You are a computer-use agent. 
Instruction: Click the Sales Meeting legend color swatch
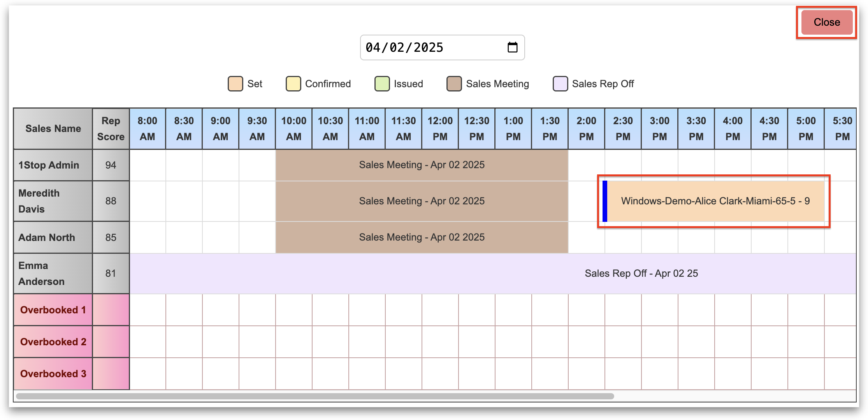[454, 84]
